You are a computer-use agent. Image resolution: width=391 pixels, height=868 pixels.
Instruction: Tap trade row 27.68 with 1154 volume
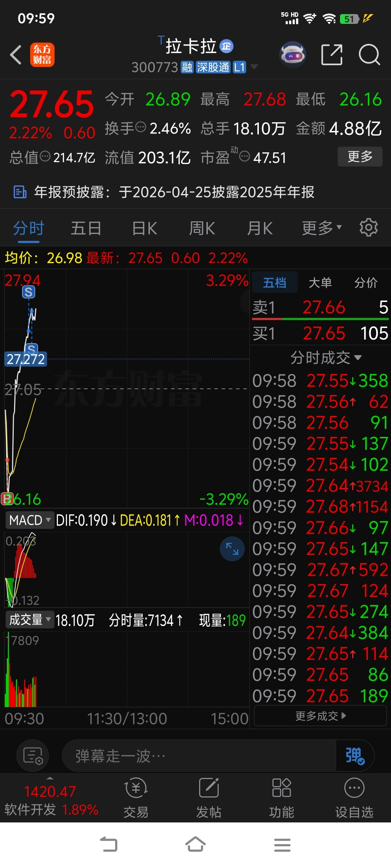tap(320, 506)
